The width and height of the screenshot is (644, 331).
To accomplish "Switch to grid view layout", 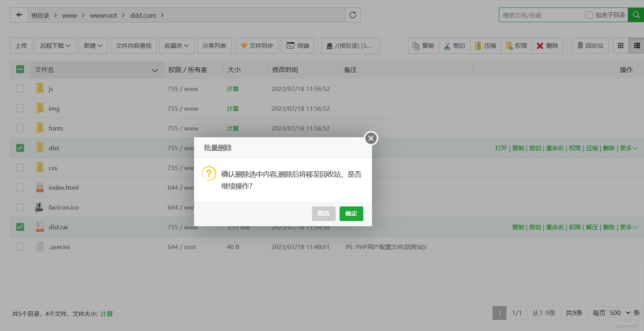I will click(x=621, y=46).
